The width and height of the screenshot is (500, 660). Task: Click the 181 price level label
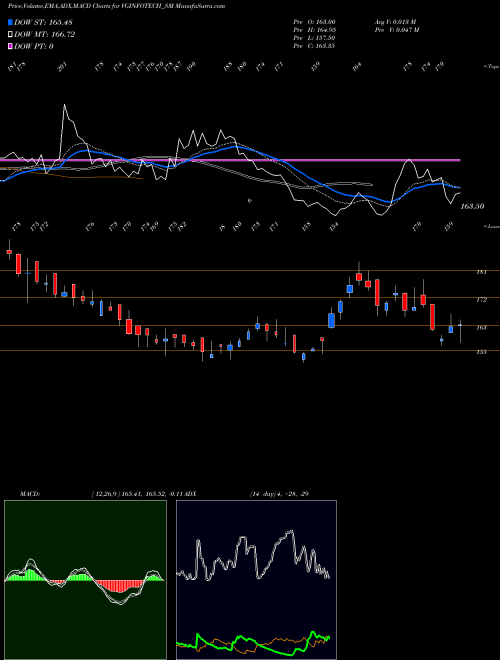click(x=481, y=272)
